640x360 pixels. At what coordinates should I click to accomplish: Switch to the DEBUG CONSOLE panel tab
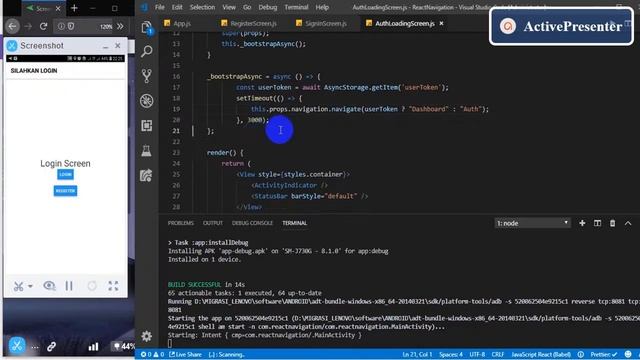tap(252, 223)
